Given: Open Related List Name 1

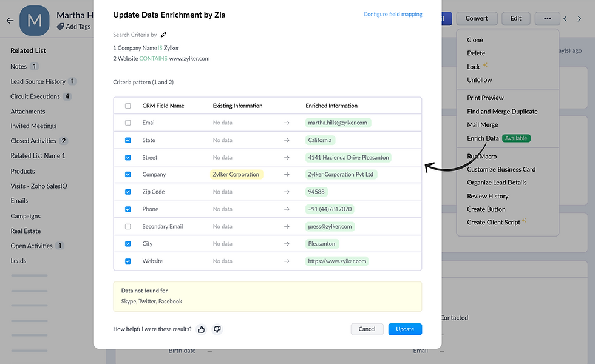Looking at the screenshot, I should 38,156.
